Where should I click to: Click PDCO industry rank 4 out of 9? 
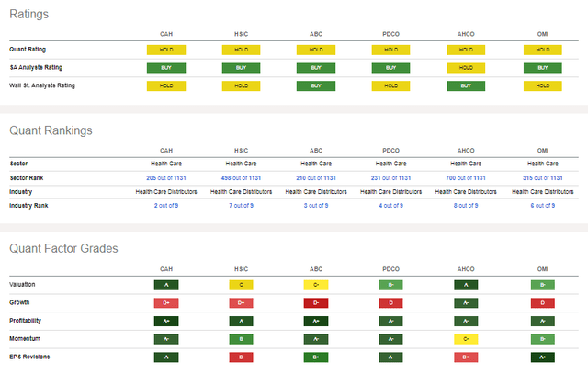point(390,206)
